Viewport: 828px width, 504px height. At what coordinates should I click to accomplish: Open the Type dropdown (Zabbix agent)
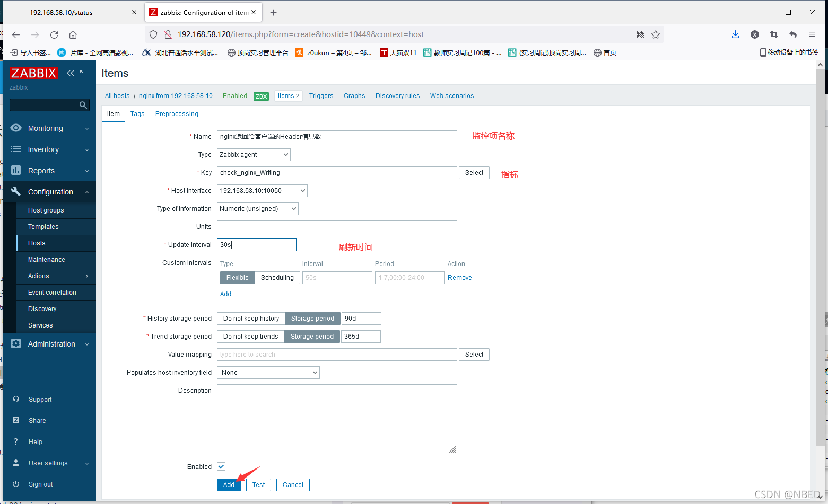pos(254,154)
